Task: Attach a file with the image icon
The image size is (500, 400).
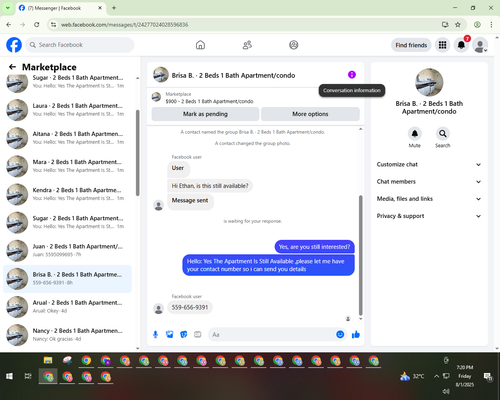Action: [170, 334]
